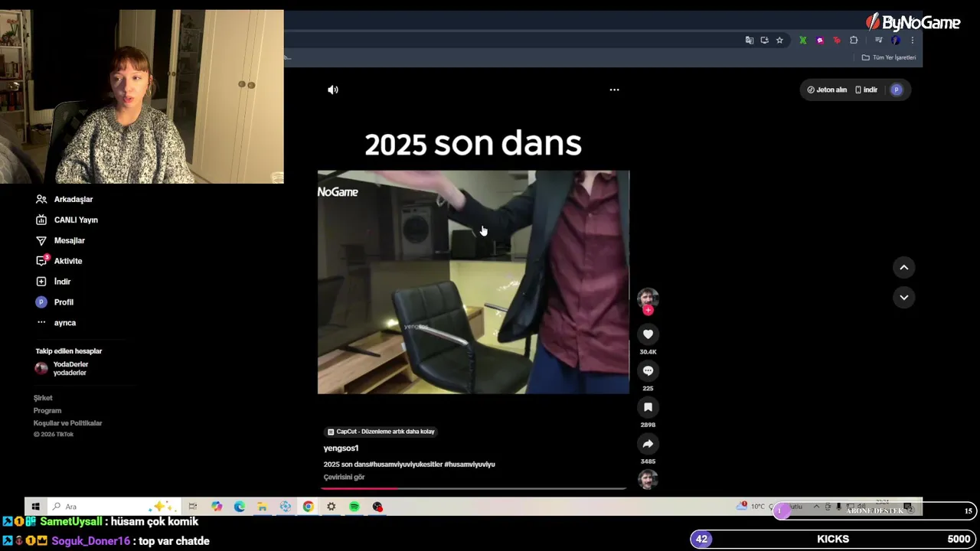This screenshot has width=980, height=551.
Task: Open Settings gear on the taskbar
Action: (x=331, y=507)
